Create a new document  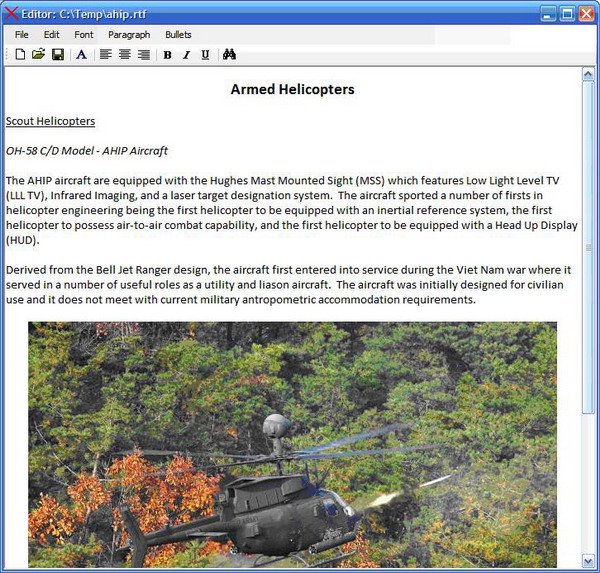tap(20, 54)
